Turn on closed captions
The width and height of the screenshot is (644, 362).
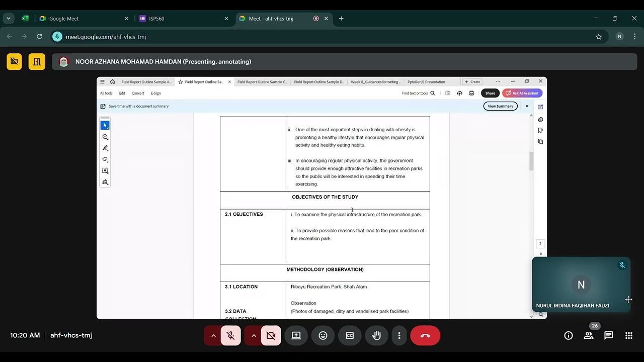tap(350, 335)
